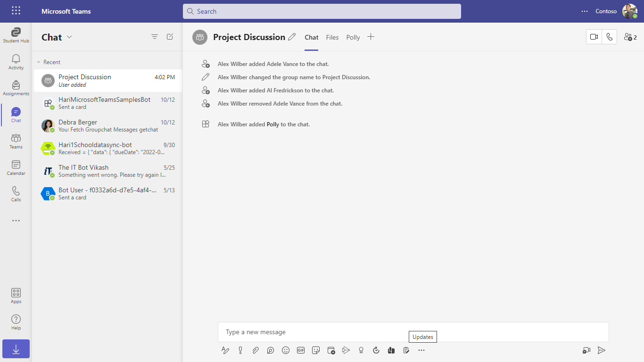
Task: Go to Assignments in the sidebar
Action: [16, 88]
